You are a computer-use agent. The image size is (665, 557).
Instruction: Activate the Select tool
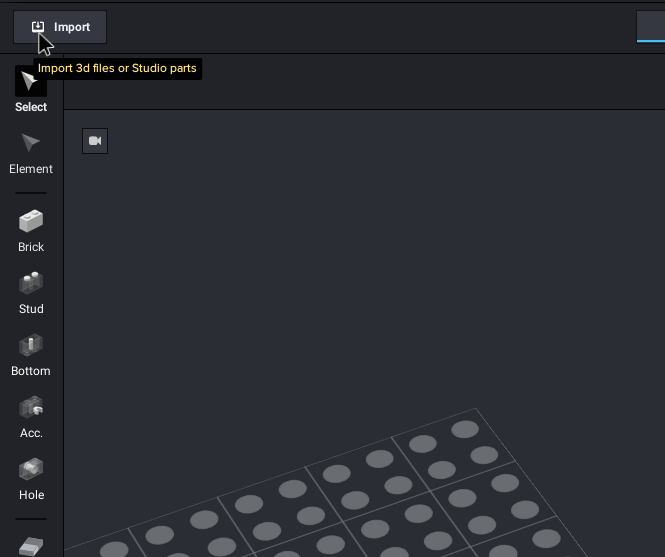click(31, 90)
